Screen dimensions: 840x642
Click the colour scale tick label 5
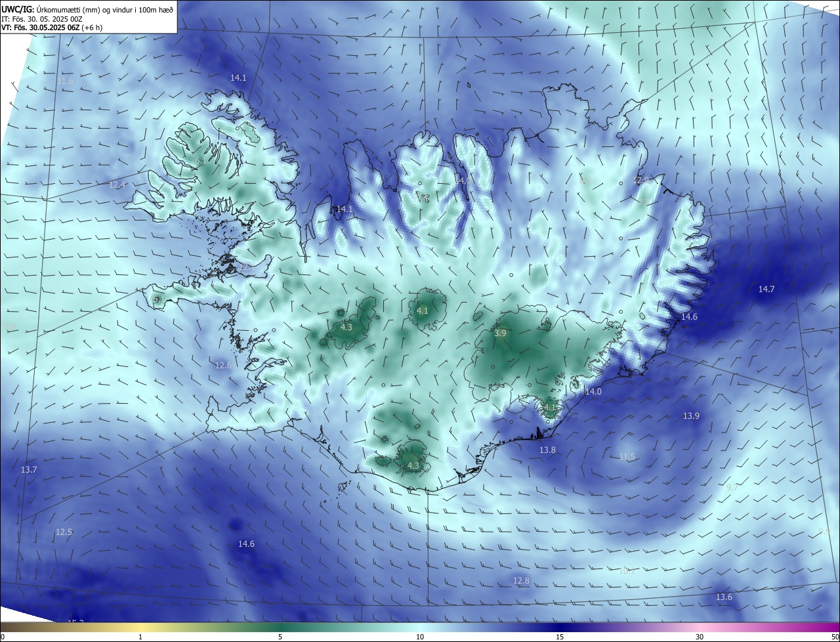(280, 637)
